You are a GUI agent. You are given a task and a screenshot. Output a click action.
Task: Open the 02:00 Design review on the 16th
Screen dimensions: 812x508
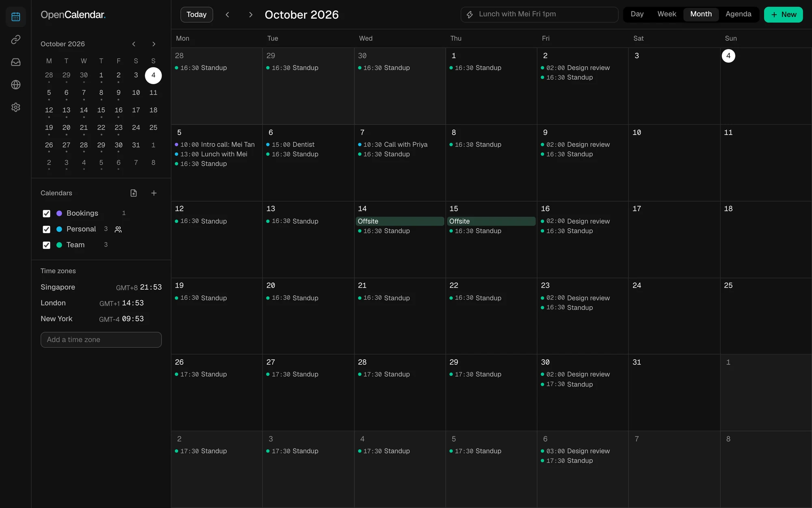(583, 221)
